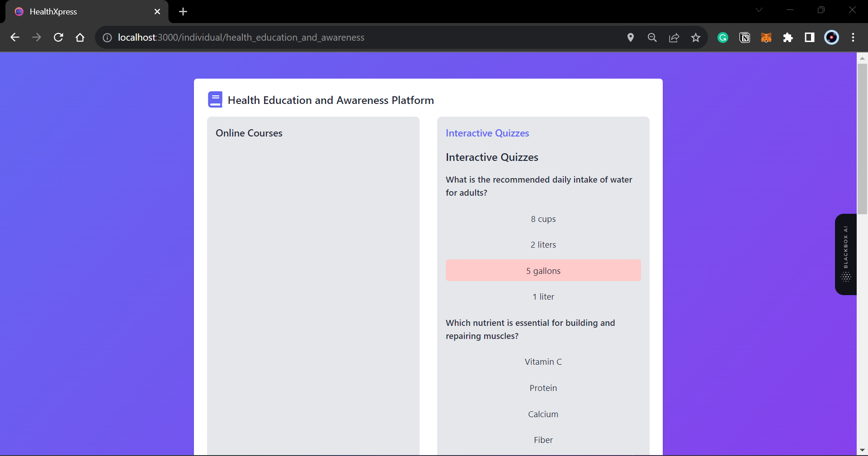Click the book icon beside the platform title
Image resolution: width=868 pixels, height=456 pixels.
pyautogui.click(x=215, y=99)
